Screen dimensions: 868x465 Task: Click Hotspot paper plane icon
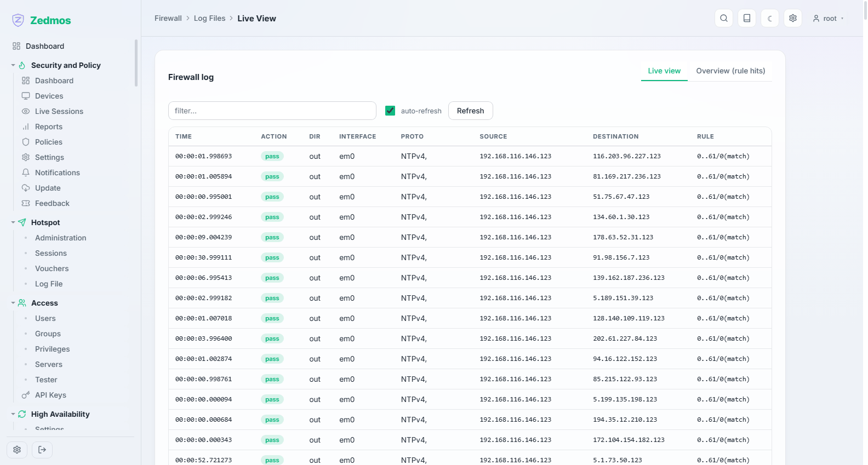point(22,222)
